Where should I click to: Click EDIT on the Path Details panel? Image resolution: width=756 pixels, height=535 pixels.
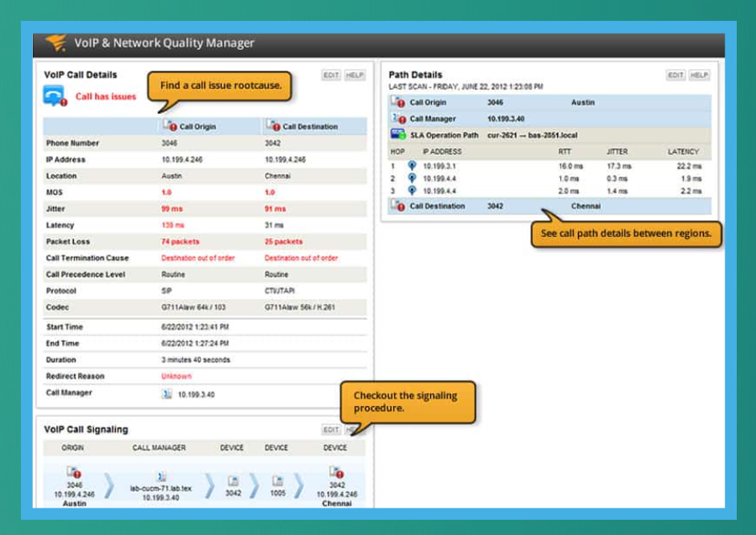tap(677, 75)
